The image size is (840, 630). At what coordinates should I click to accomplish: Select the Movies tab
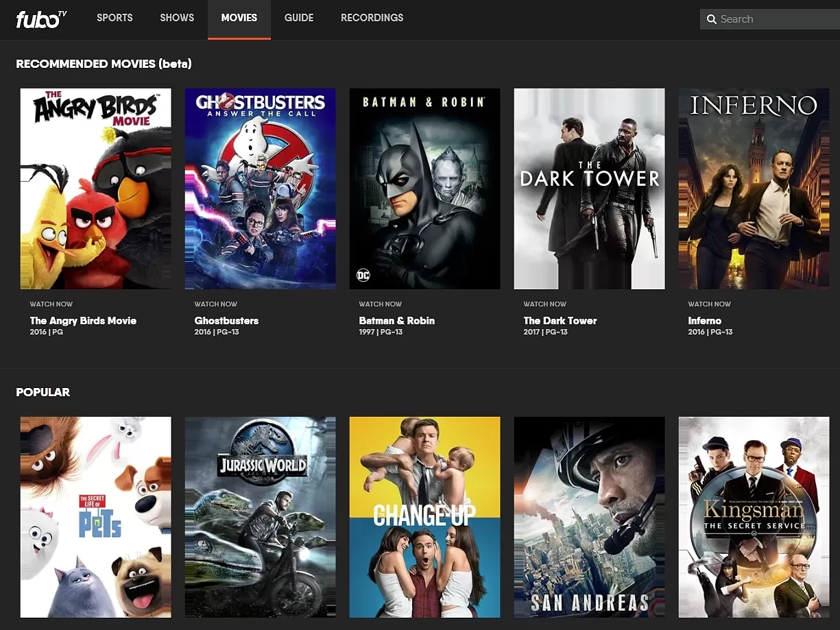click(239, 18)
